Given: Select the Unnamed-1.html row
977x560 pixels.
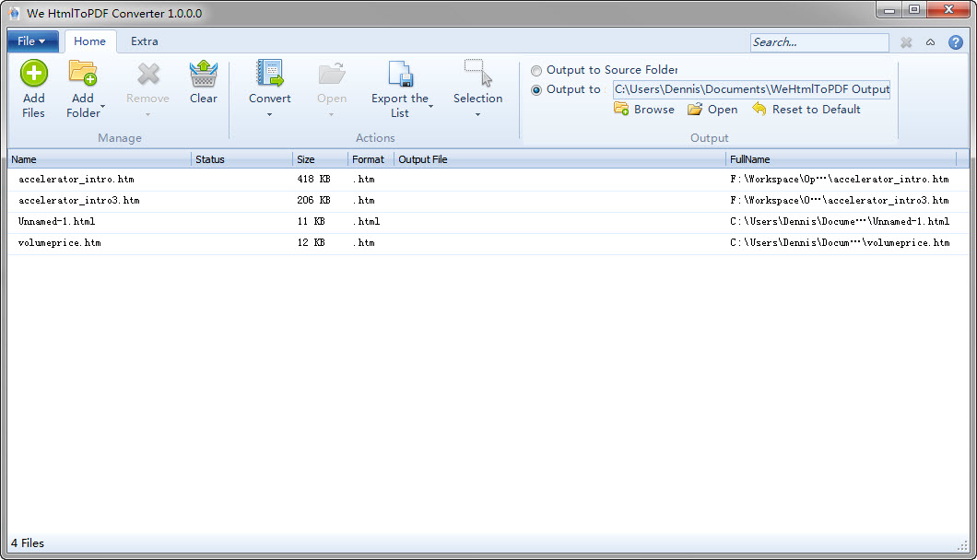Looking at the screenshot, I should tap(488, 222).
